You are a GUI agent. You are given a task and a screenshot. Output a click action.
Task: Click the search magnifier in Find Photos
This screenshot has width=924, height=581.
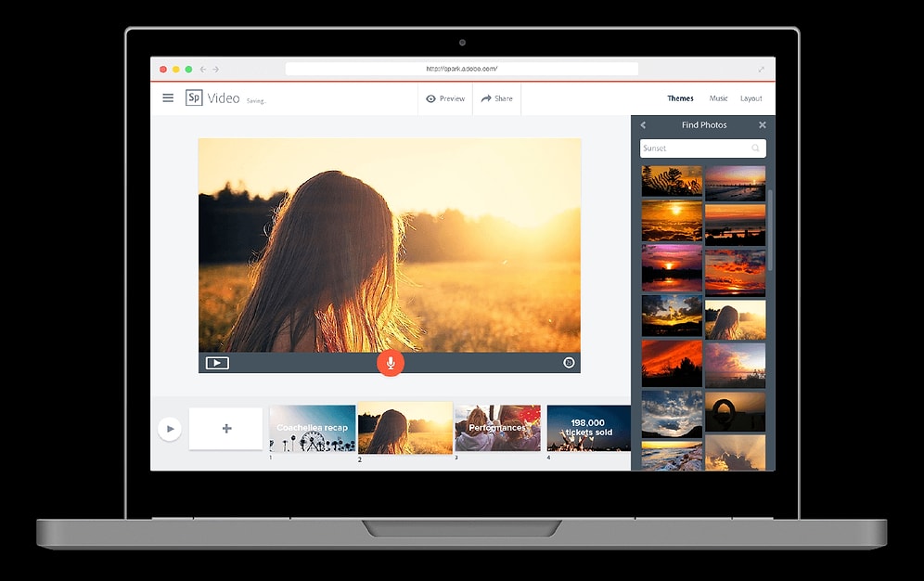[755, 148]
